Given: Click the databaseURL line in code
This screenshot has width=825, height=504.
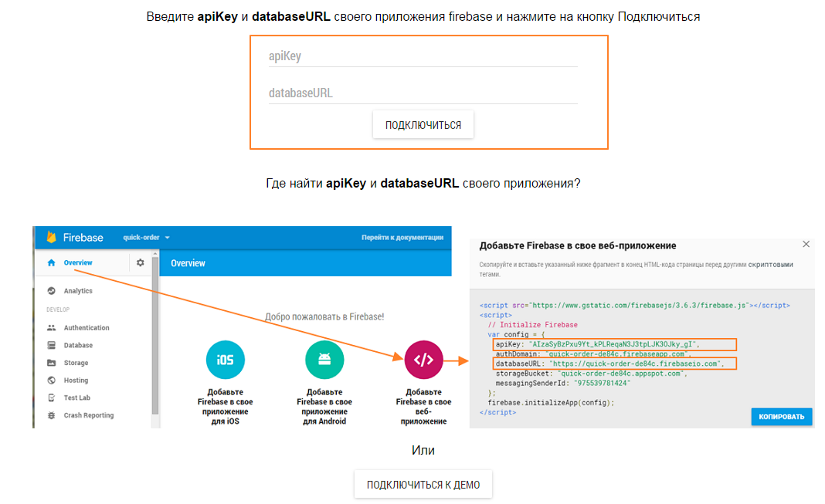Looking at the screenshot, I should (615, 364).
